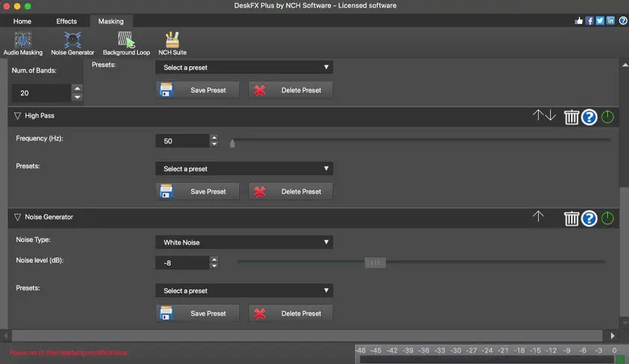
Task: Click the Frequency (Hz) label
Action: coord(40,138)
